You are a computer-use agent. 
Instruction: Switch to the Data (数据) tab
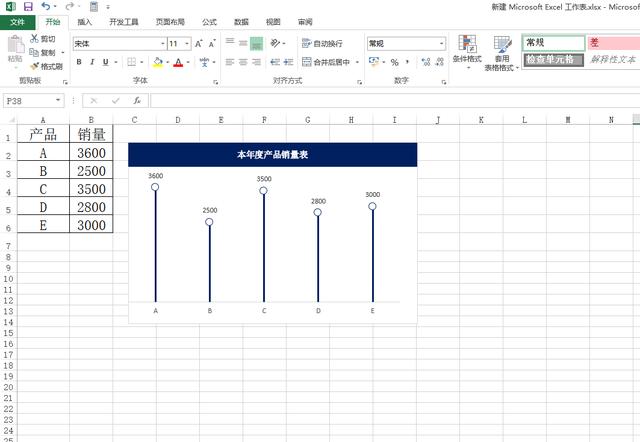[x=241, y=22]
